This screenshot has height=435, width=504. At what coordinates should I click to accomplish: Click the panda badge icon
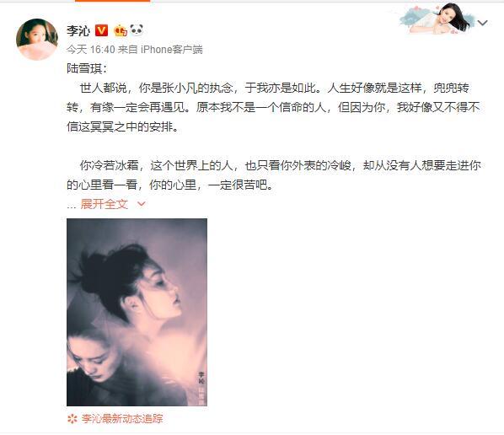(137, 30)
